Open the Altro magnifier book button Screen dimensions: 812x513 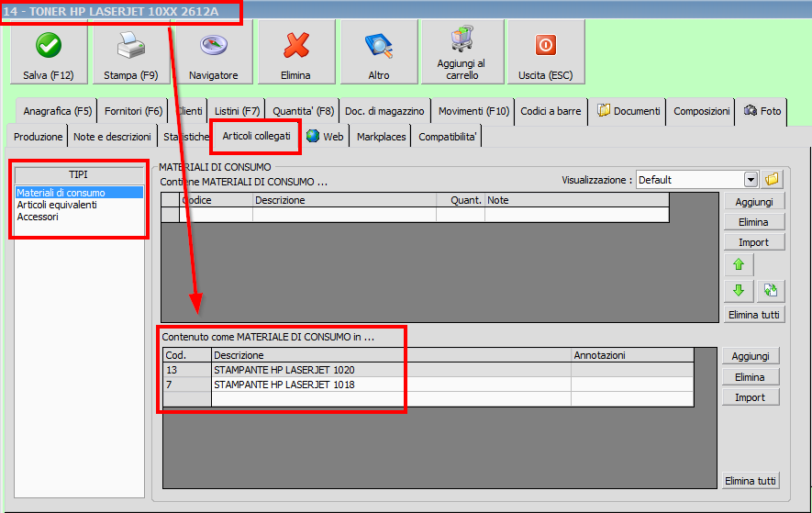pos(379,51)
